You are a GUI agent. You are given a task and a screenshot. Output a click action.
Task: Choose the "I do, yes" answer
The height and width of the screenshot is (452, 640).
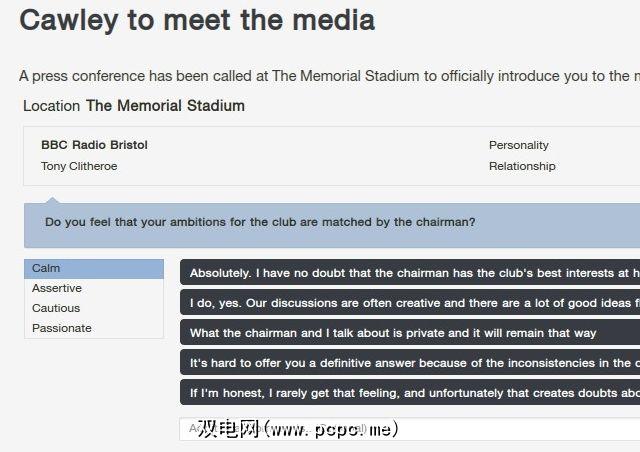[x=410, y=302]
